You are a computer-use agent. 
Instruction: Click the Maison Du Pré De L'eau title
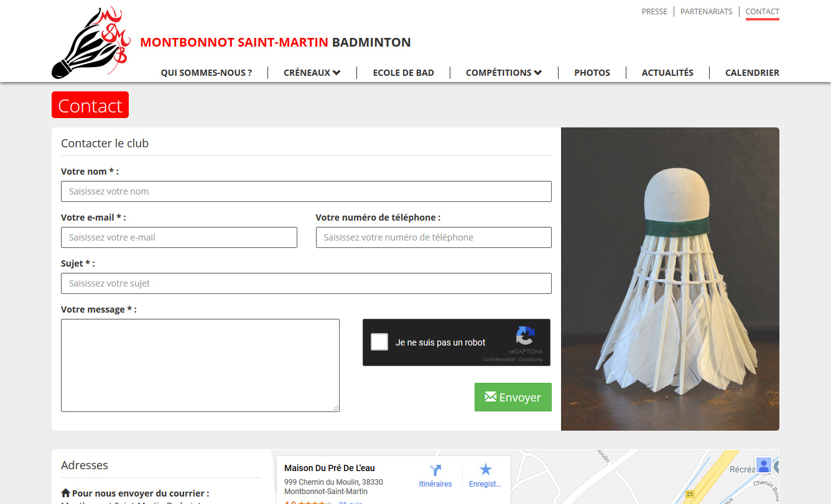(330, 468)
